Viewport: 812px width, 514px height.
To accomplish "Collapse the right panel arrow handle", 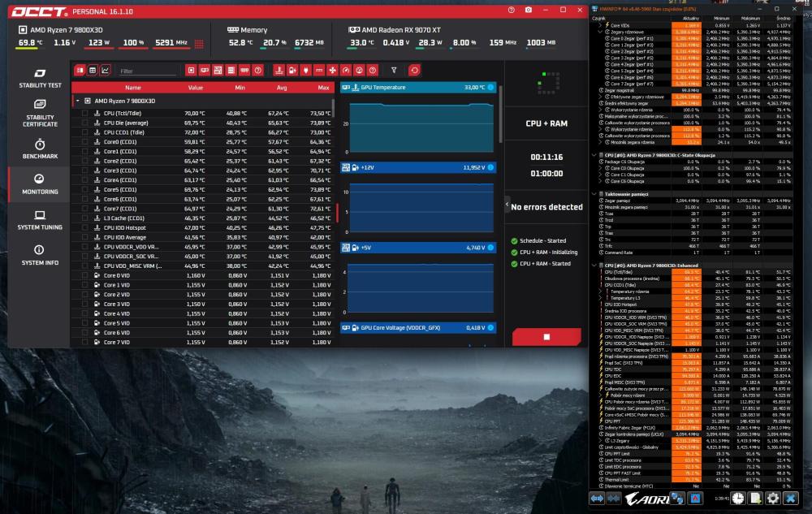I will (507, 205).
